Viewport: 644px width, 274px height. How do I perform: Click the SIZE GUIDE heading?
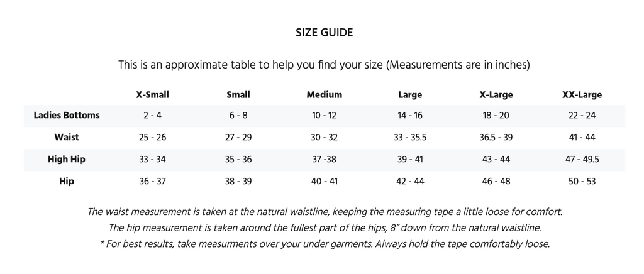coord(324,33)
